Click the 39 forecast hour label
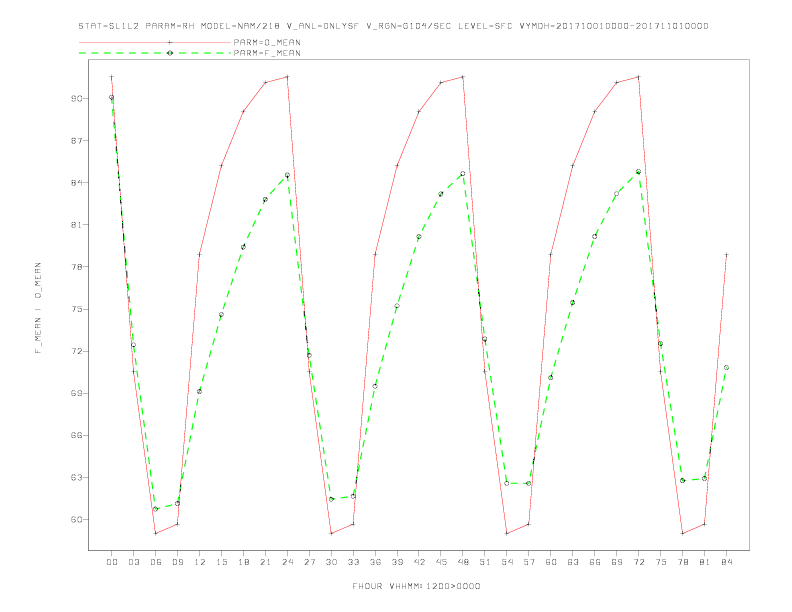This screenshot has height=612, width=792. point(397,562)
